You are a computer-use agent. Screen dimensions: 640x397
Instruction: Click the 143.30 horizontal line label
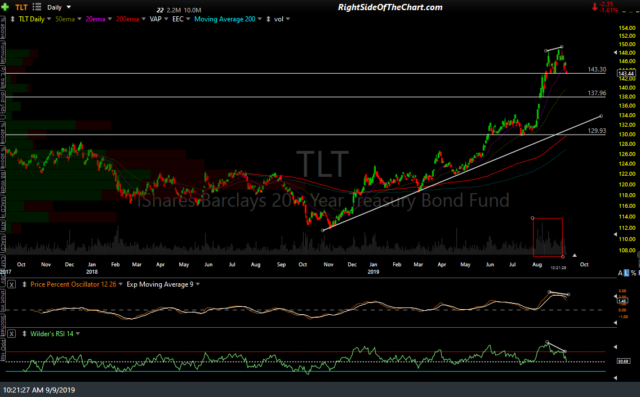coord(597,70)
